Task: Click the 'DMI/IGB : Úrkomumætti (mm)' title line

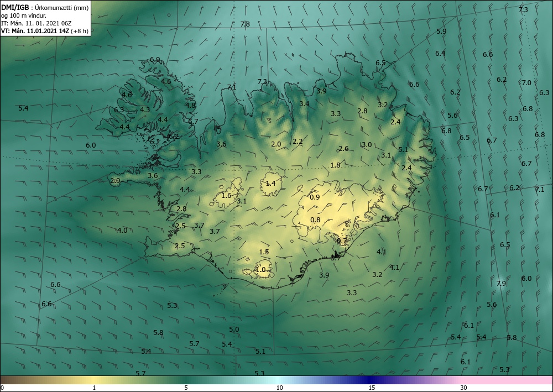Action: pyautogui.click(x=45, y=8)
